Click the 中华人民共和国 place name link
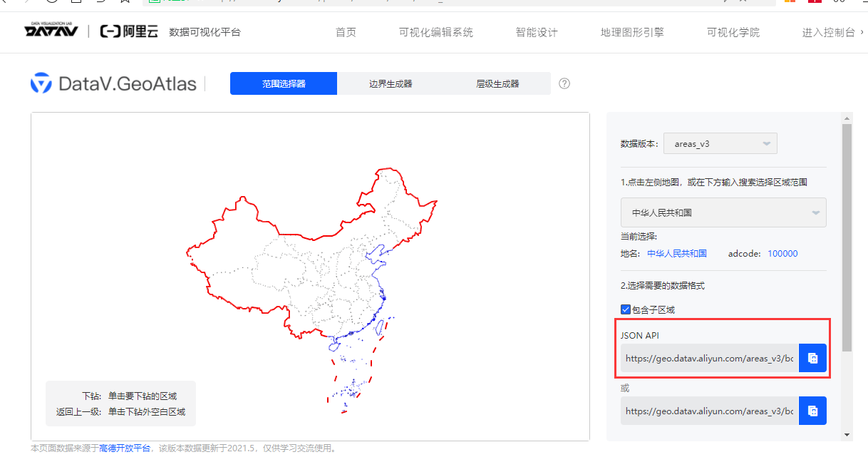 coord(677,253)
